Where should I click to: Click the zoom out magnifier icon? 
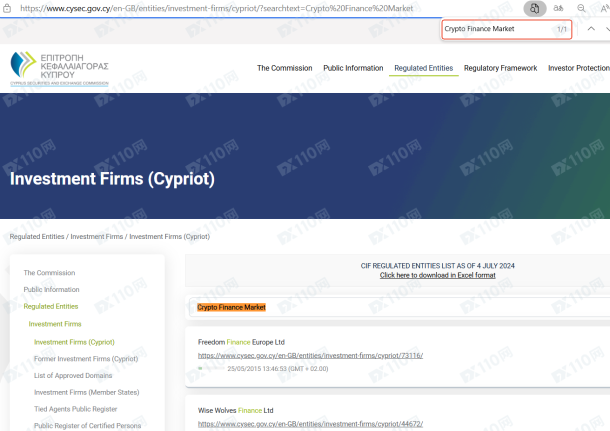point(581,7)
